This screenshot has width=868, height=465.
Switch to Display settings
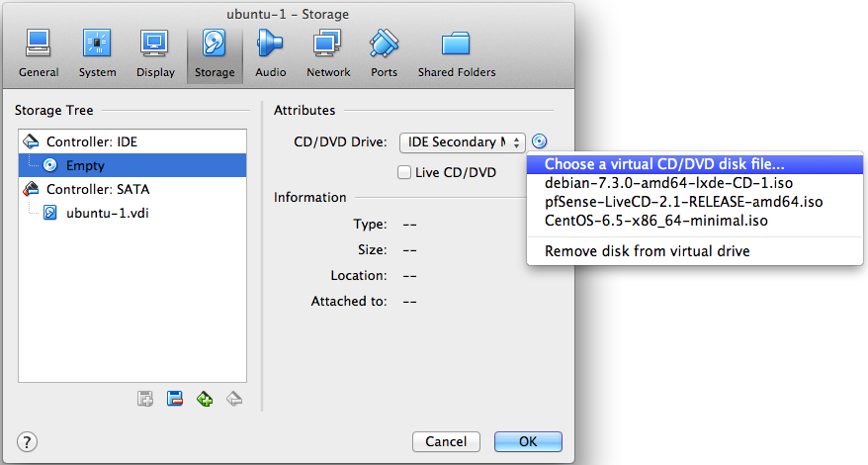click(155, 53)
